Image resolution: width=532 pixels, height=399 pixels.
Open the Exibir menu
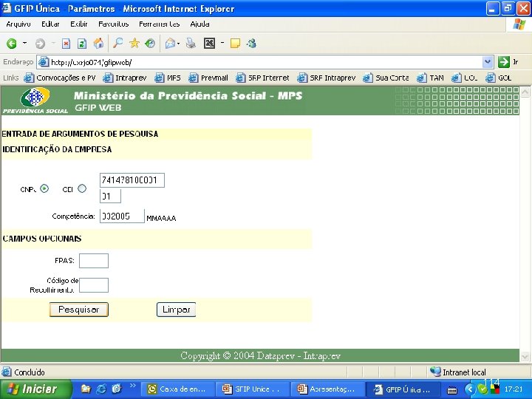pos(79,24)
